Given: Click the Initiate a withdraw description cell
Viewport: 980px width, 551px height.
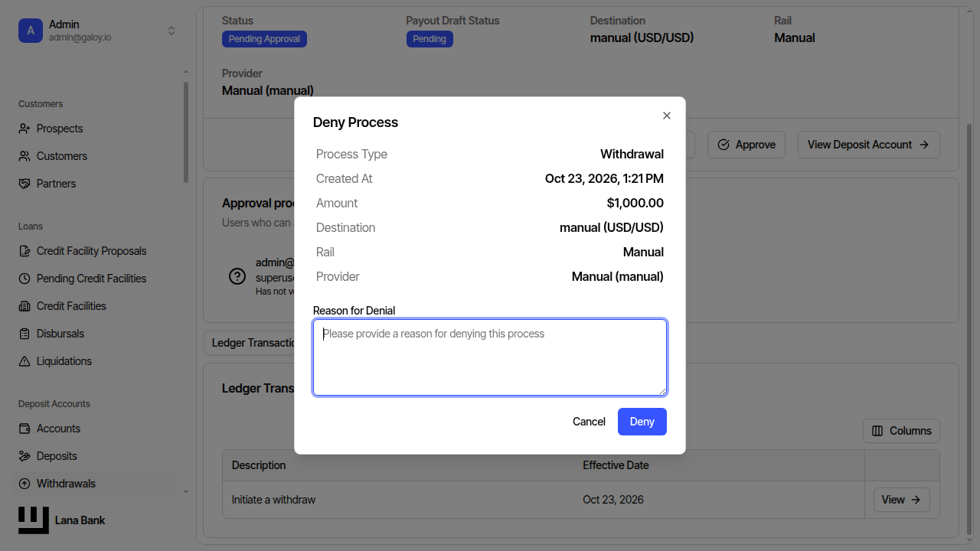Looking at the screenshot, I should point(274,500).
